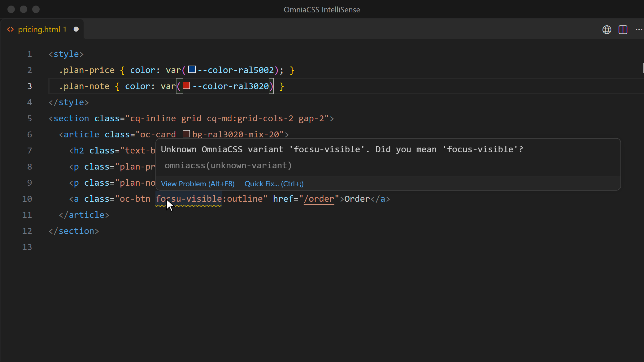Click the /order href link
Viewport: 644px width, 362px height.
click(x=319, y=199)
